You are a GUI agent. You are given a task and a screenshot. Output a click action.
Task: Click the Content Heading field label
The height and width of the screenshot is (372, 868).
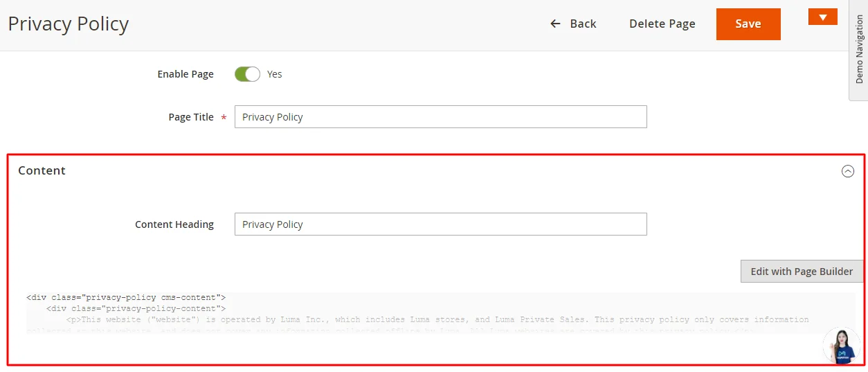(174, 224)
